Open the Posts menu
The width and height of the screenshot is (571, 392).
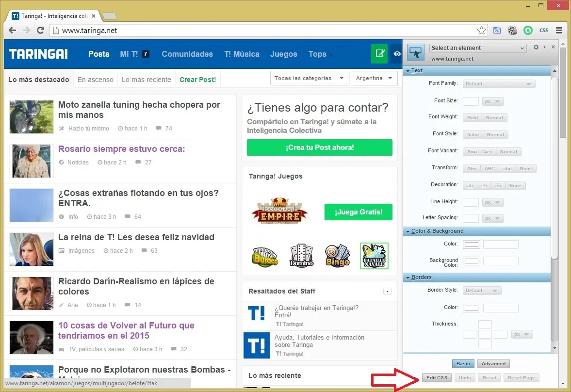click(x=98, y=54)
